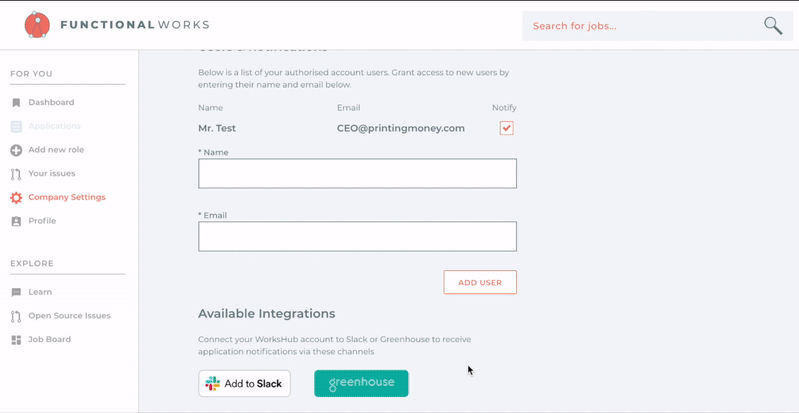Go to Open Source Issues page

[69, 316]
